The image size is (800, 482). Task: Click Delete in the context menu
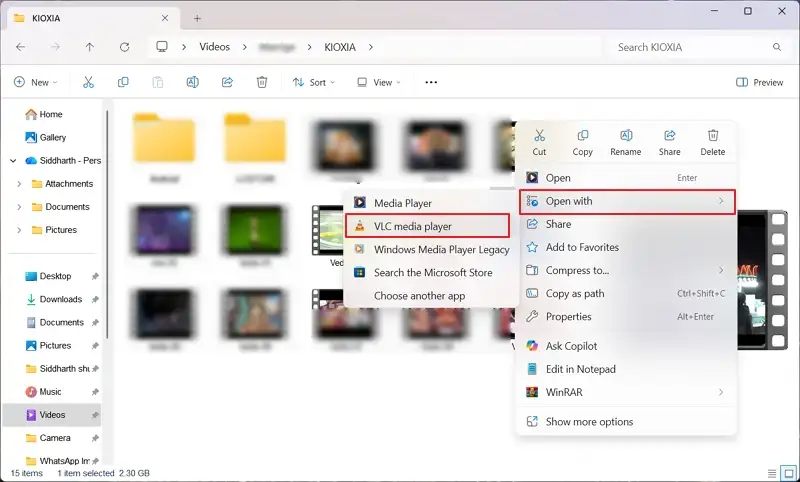click(713, 143)
